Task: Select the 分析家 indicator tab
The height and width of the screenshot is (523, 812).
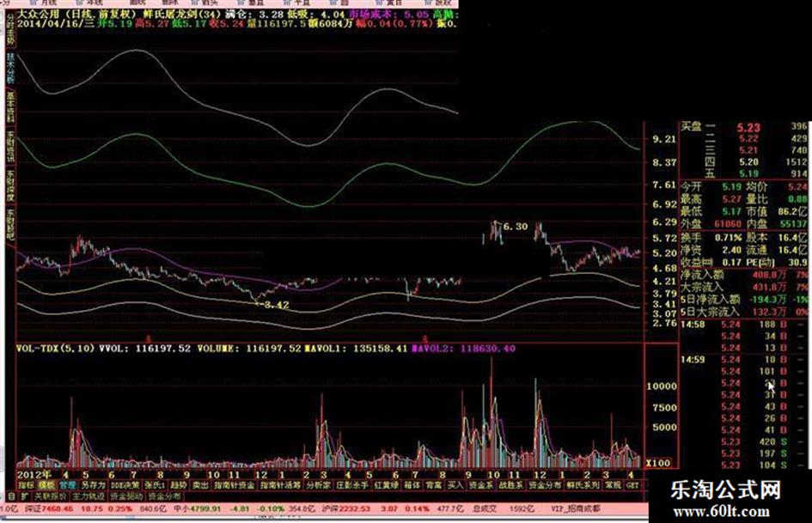Action: [x=319, y=485]
